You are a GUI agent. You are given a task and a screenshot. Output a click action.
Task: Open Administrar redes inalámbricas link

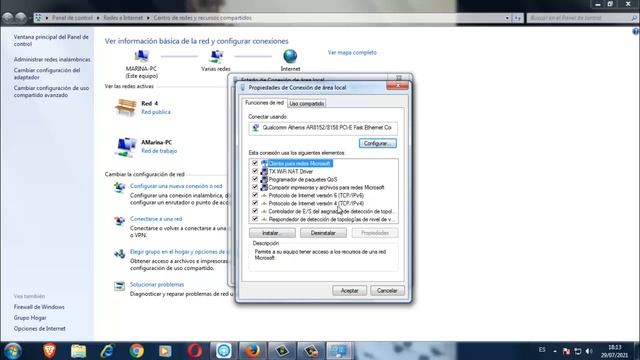click(x=52, y=59)
